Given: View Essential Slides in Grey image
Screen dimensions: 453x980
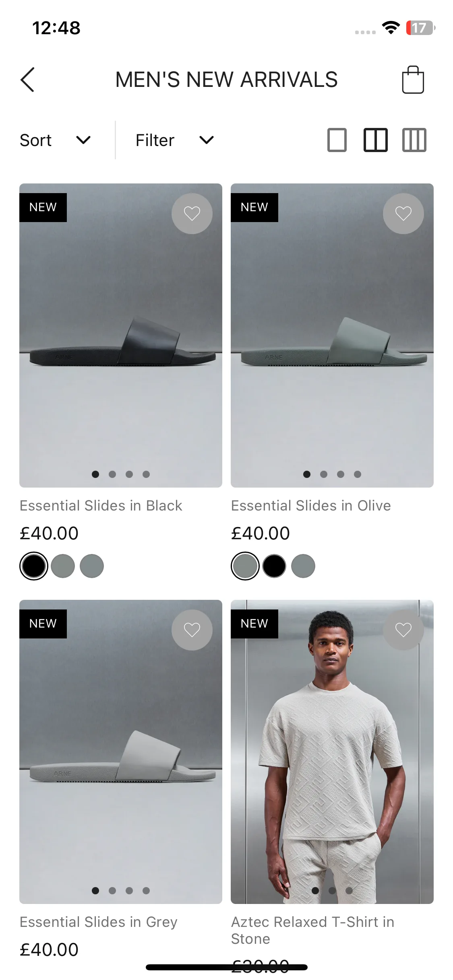Looking at the screenshot, I should [121, 752].
